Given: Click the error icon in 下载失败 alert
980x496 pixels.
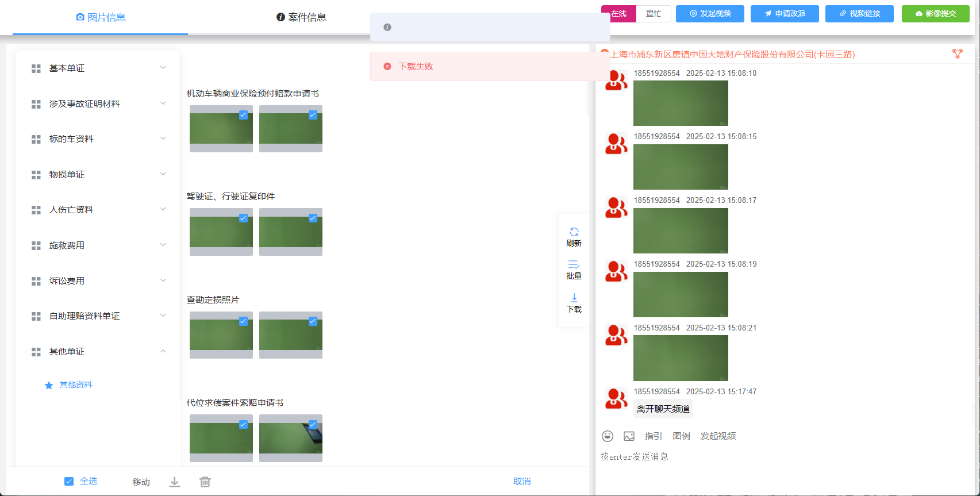Looking at the screenshot, I should [387, 67].
